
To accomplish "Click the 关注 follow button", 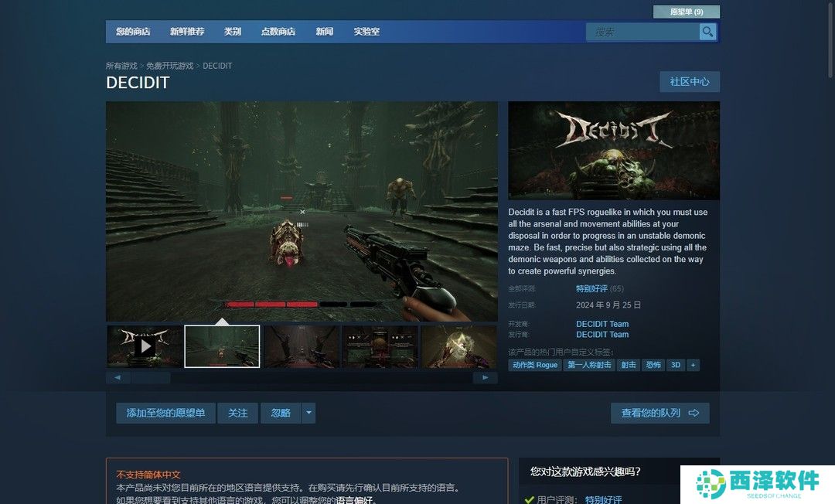I will pos(237,413).
